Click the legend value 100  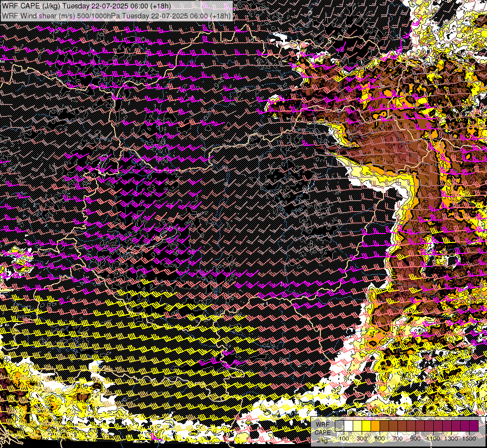[x=344, y=439]
